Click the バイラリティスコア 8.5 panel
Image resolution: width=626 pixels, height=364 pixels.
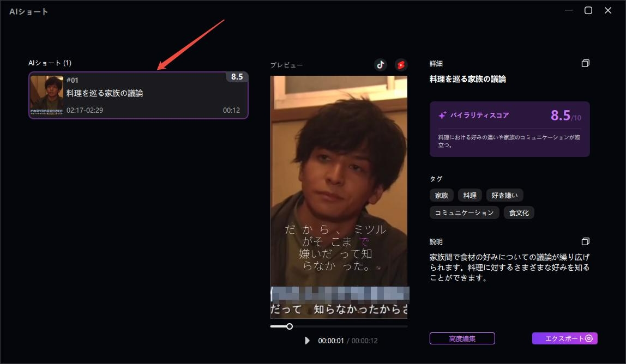pyautogui.click(x=509, y=129)
